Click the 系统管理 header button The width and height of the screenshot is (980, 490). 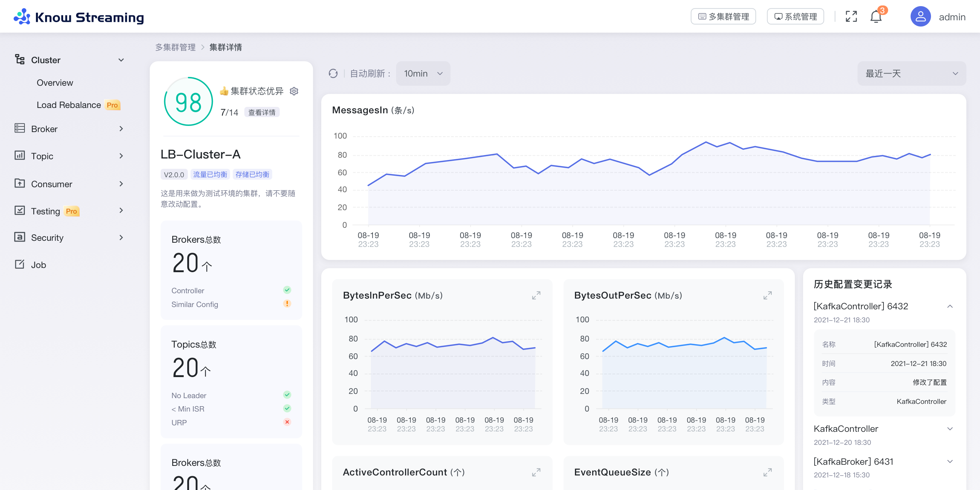tap(795, 16)
